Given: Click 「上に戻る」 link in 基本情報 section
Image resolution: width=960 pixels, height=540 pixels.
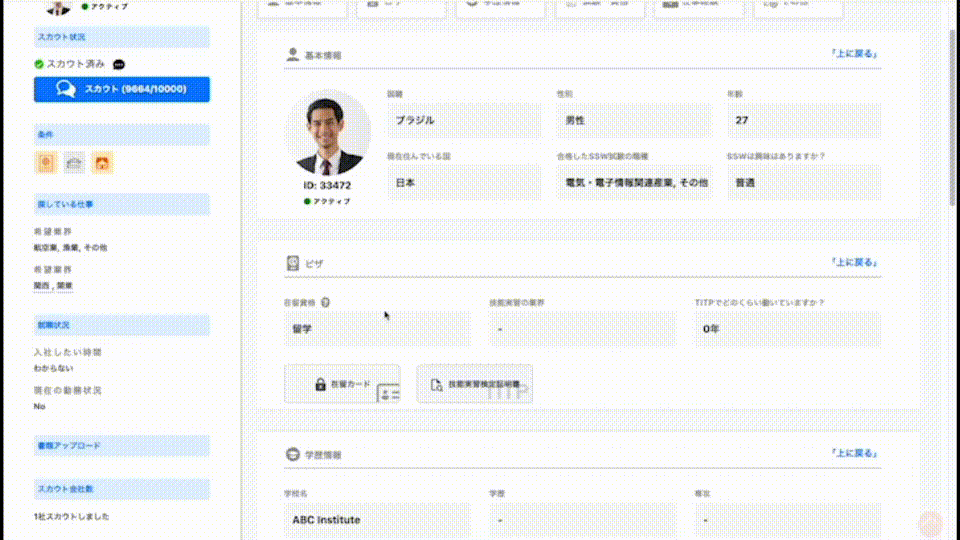Looking at the screenshot, I should [855, 54].
